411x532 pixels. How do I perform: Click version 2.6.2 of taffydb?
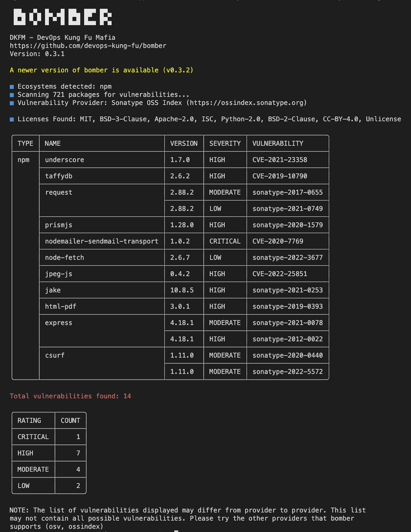(180, 176)
